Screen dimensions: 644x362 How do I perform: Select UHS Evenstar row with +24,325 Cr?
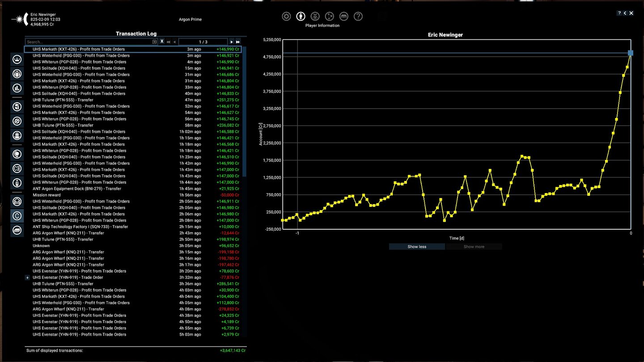(x=133, y=316)
